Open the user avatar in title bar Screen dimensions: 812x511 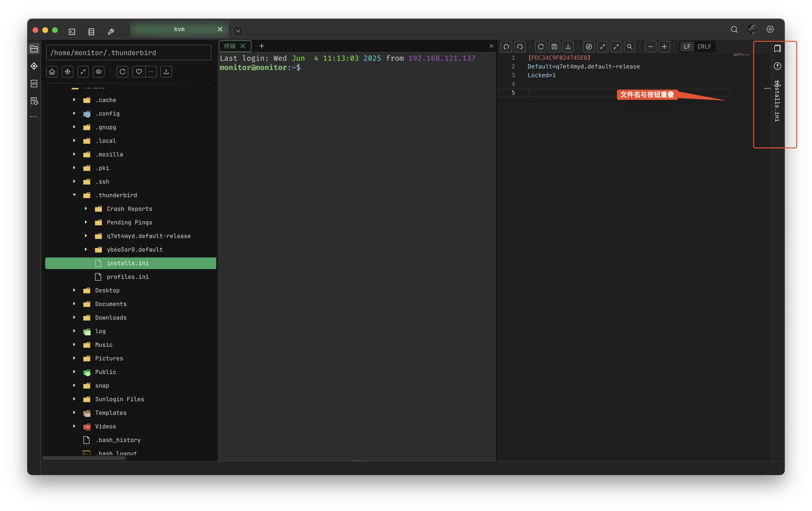tap(753, 30)
